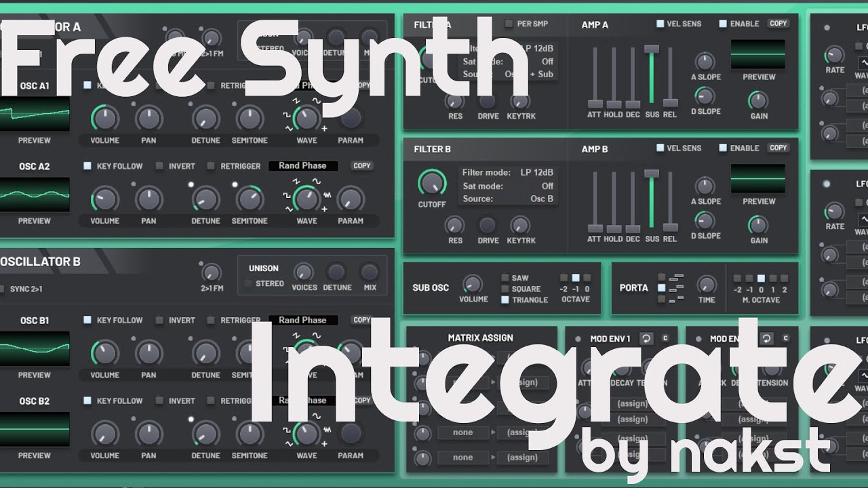Click plus icon below OSC A2 wave knob
Image resolution: width=868 pixels, height=488 pixels.
(x=324, y=209)
